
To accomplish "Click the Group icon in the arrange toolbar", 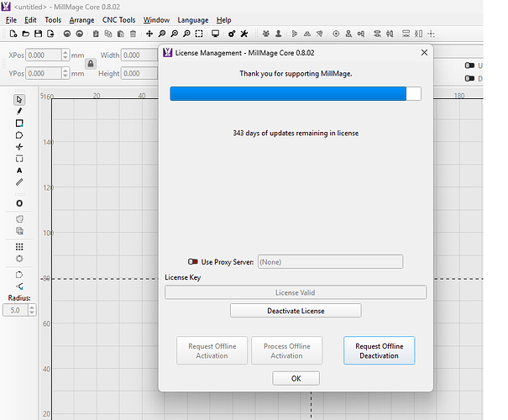I will click(x=266, y=34).
